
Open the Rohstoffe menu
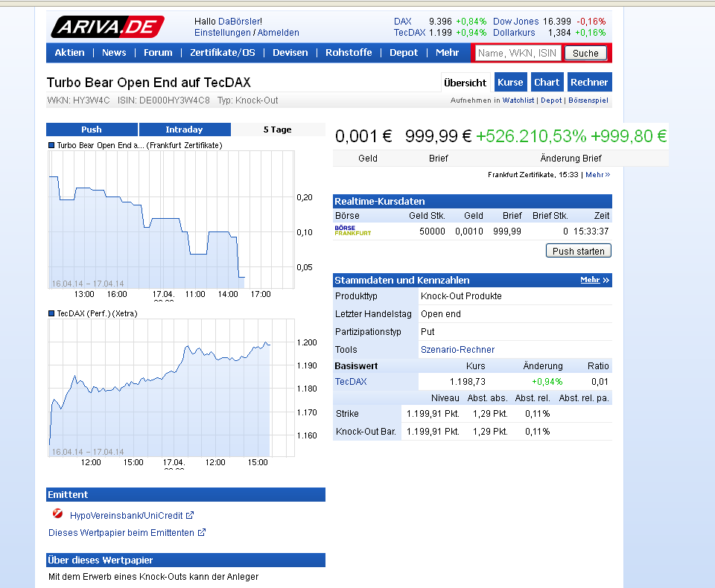point(349,52)
